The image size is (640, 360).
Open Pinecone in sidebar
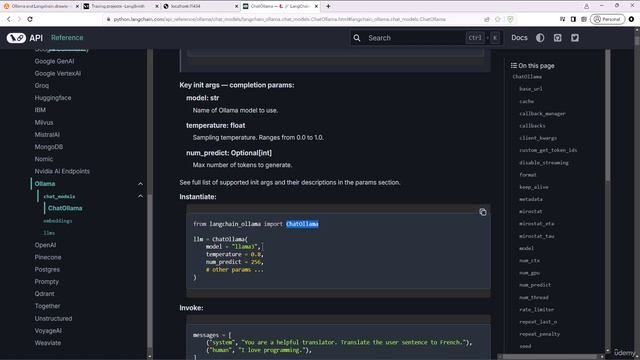pyautogui.click(x=48, y=258)
